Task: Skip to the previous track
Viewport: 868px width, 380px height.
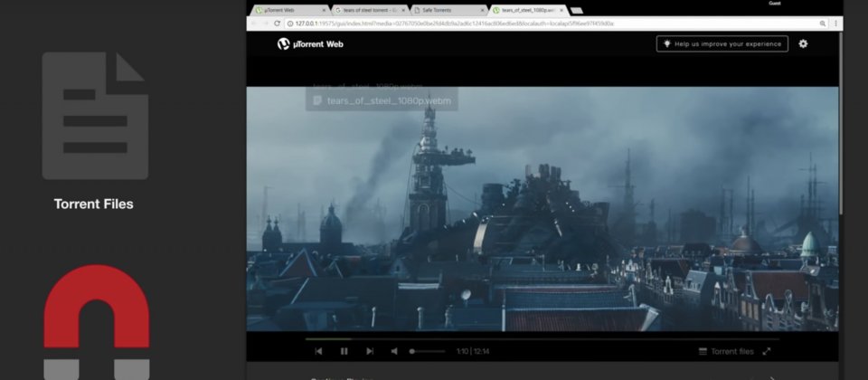Action: point(318,351)
